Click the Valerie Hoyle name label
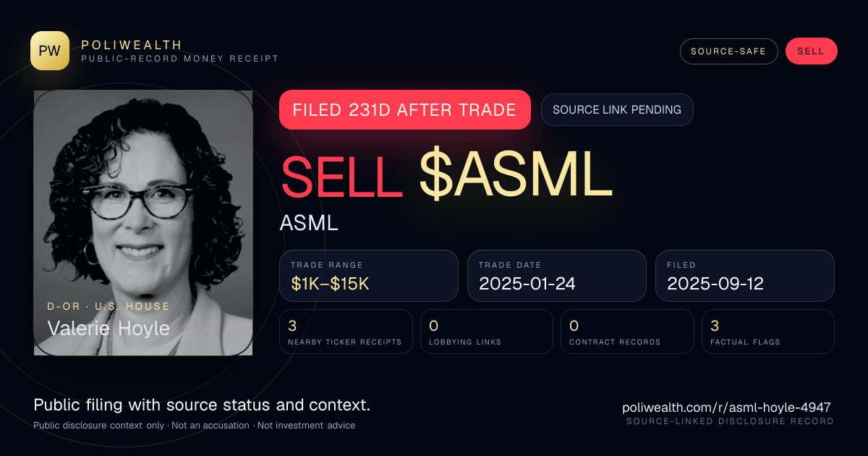Screen dimensions: 868x456 (x=109, y=328)
